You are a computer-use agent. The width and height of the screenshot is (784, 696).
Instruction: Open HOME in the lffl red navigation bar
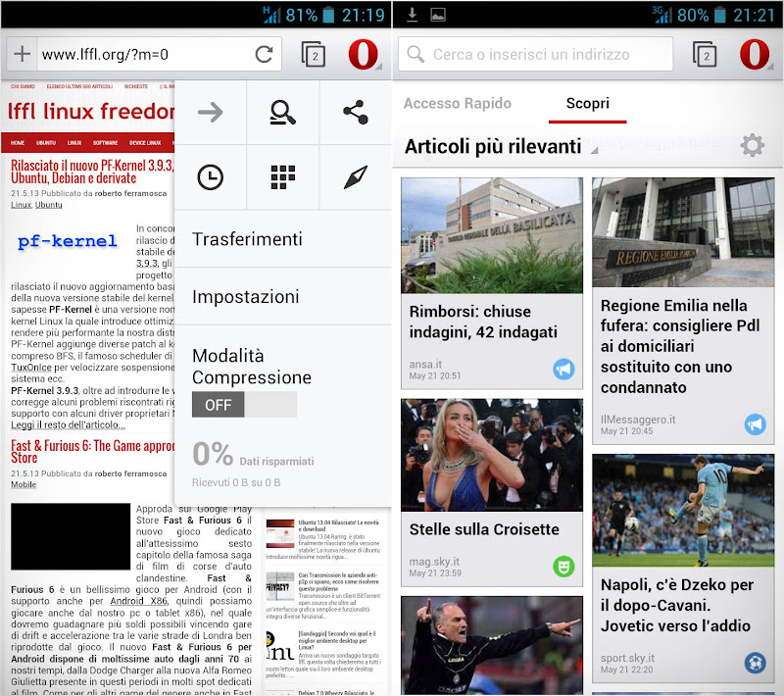click(18, 143)
